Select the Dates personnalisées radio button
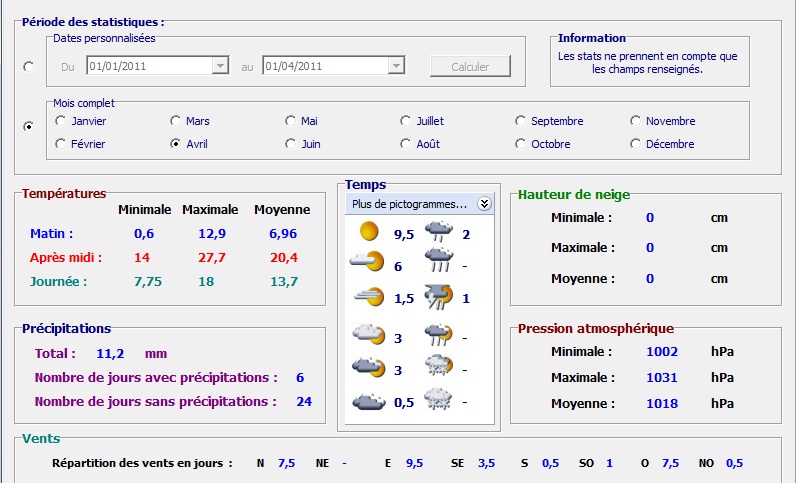 pos(29,67)
